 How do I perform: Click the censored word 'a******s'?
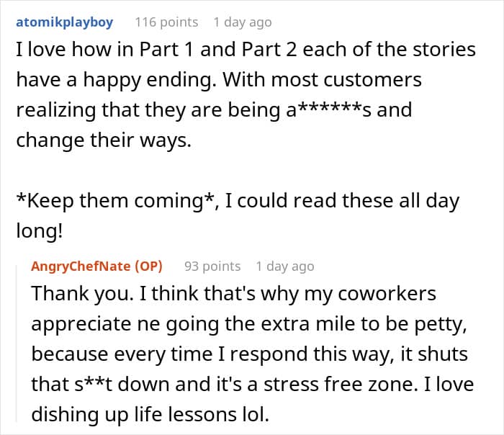[343, 110]
